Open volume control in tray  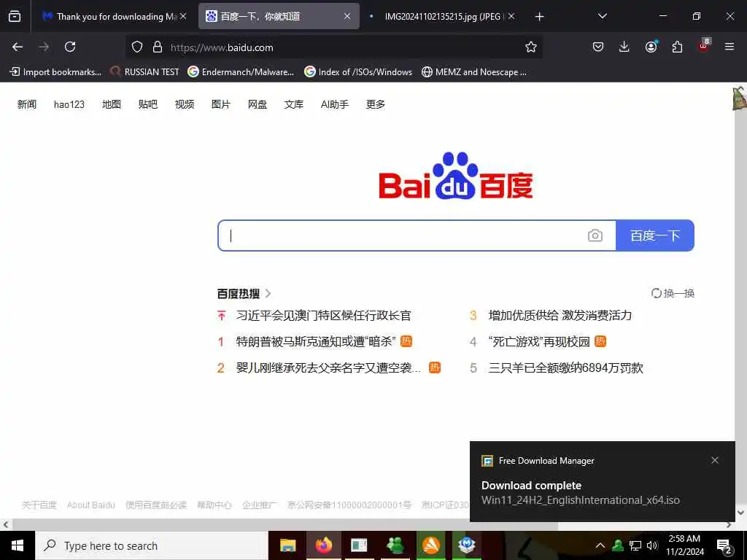click(x=652, y=545)
